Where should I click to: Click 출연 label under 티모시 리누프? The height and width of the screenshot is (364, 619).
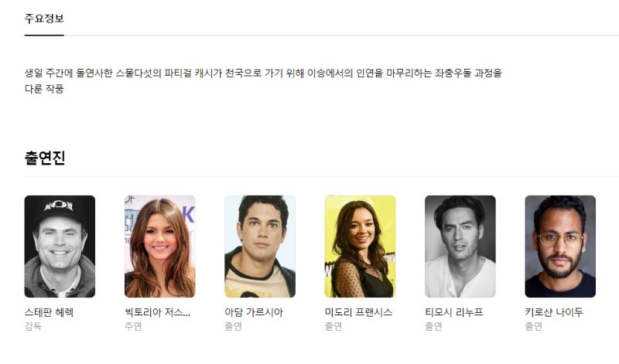coord(433,327)
